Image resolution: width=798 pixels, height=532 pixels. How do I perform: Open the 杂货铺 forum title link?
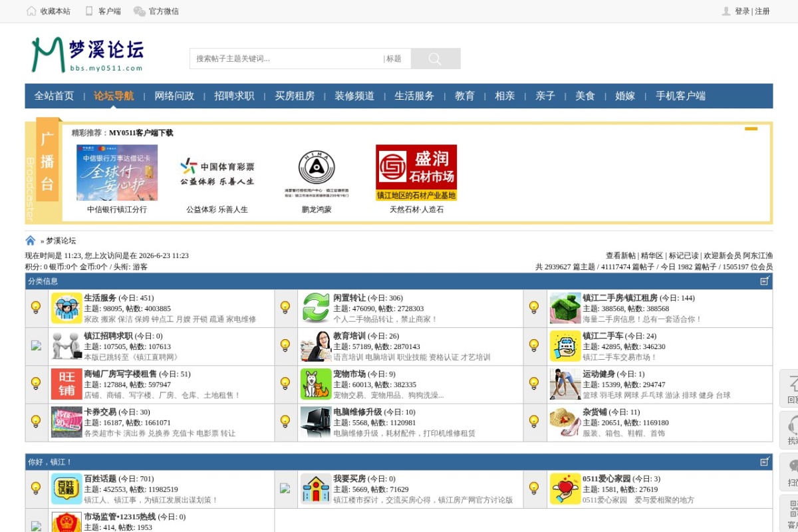(x=595, y=412)
